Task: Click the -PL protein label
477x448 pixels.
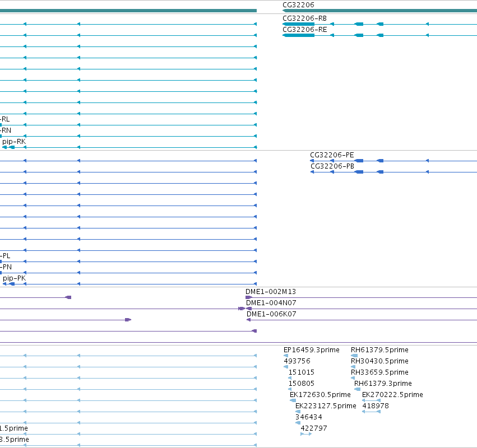Action: (x=5, y=256)
